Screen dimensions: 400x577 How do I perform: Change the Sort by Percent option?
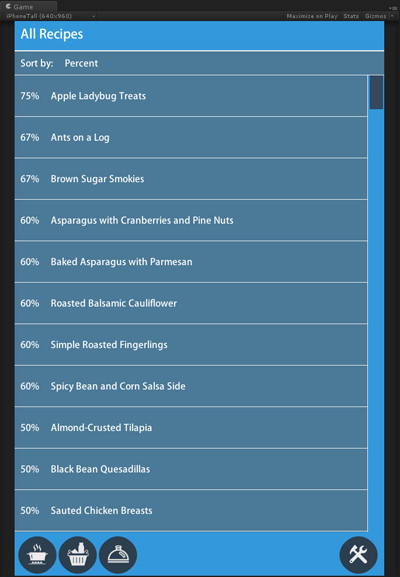point(81,63)
